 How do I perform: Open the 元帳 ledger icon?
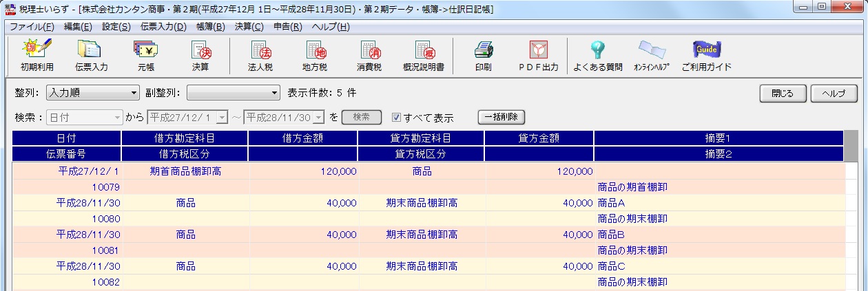pos(145,55)
